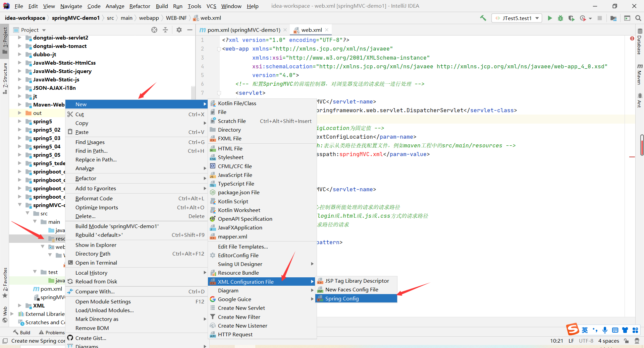This screenshot has height=348, width=644.
Task: Choose Edit File Templates... entry
Action: [262, 247]
